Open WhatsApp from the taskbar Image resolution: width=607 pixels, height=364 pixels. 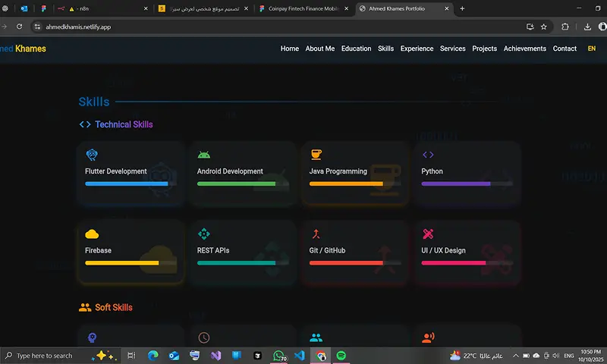tap(279, 356)
